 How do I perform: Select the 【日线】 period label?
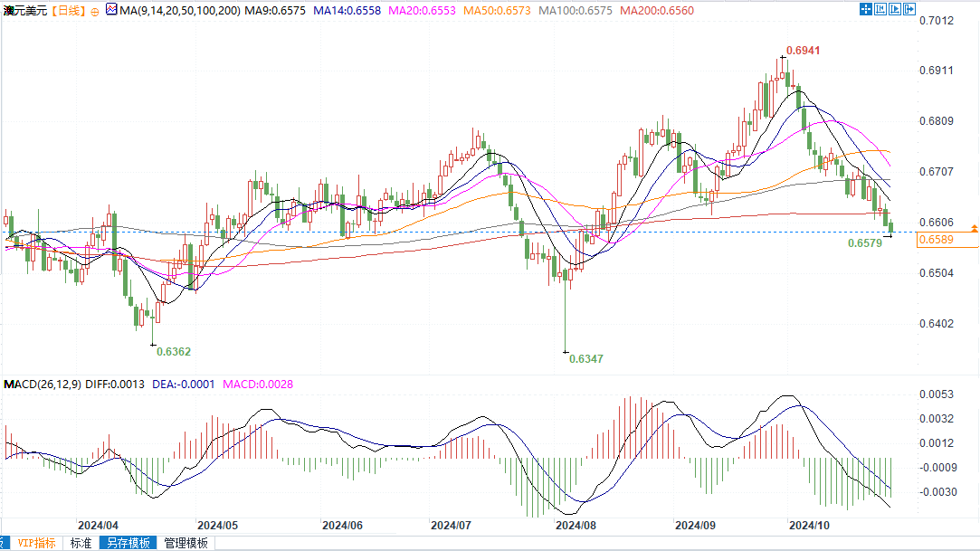click(x=67, y=11)
